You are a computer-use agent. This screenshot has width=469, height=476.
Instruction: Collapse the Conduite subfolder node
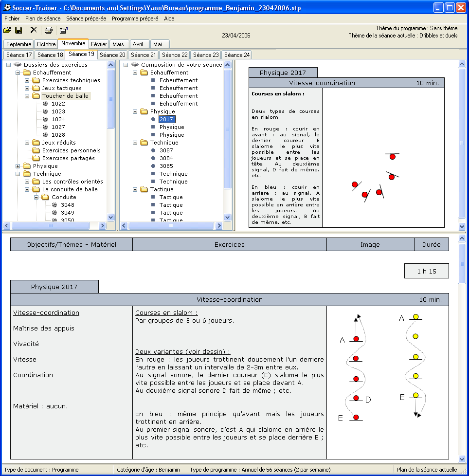click(x=36, y=197)
